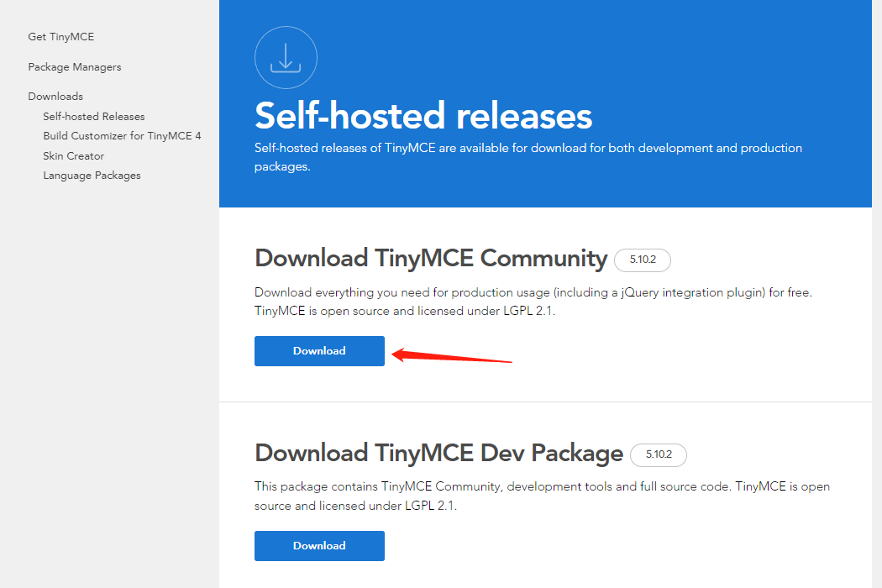Click the text mentioning jQuery integration plugin
This screenshot has height=588, width=882.
coord(533,302)
